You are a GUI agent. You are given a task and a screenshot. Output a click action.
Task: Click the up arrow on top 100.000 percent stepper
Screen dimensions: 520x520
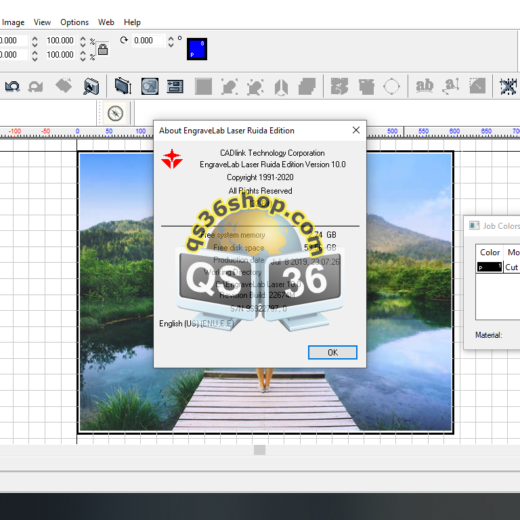pyautogui.click(x=83, y=38)
